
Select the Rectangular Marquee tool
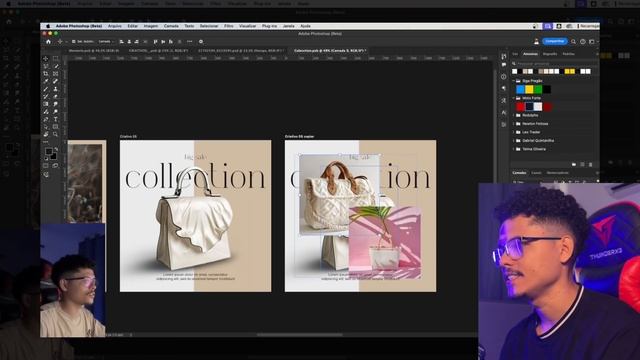coord(56,58)
